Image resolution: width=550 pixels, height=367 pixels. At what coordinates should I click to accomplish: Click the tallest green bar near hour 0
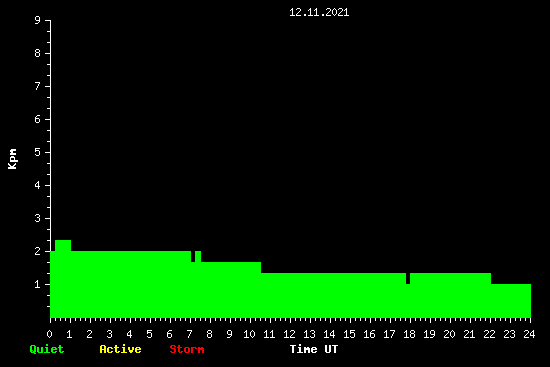(x=63, y=279)
